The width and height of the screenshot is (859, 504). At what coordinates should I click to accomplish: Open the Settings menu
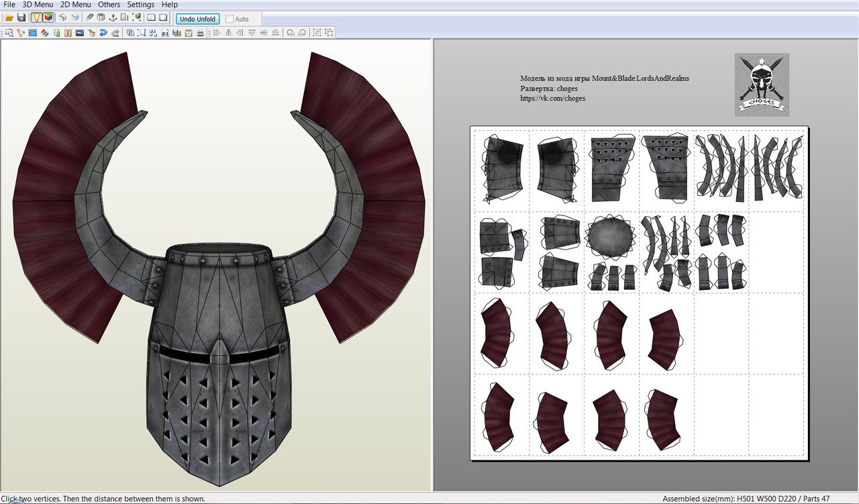[141, 5]
